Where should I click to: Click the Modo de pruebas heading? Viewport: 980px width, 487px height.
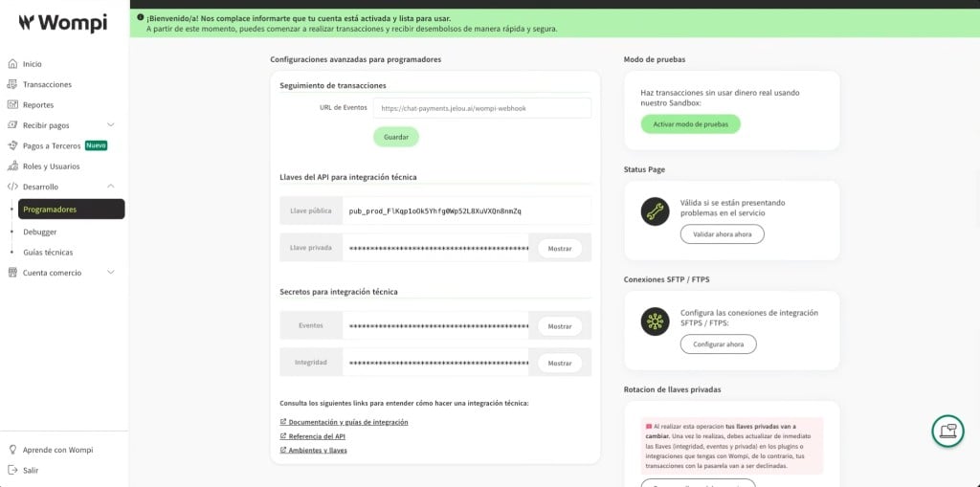(x=655, y=59)
